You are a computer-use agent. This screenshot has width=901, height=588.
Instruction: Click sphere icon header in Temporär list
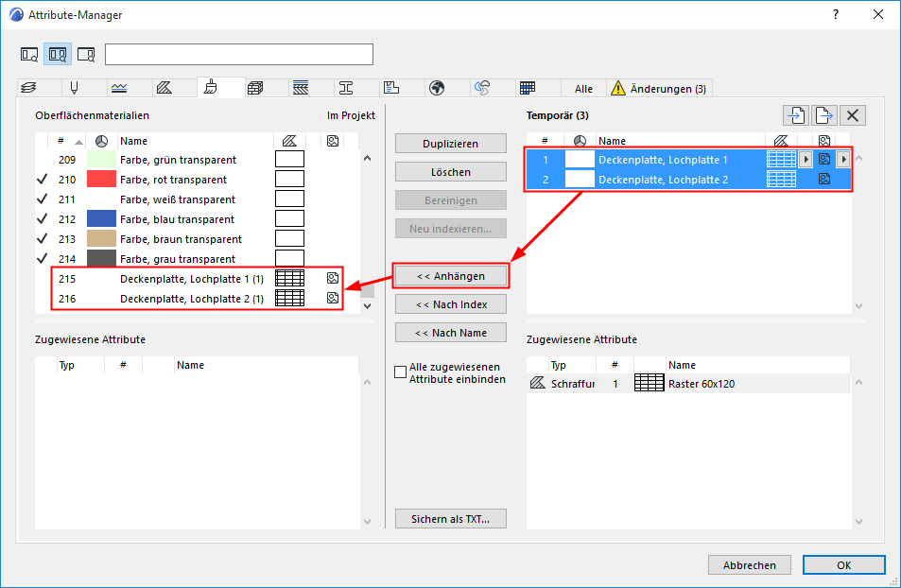click(x=580, y=141)
